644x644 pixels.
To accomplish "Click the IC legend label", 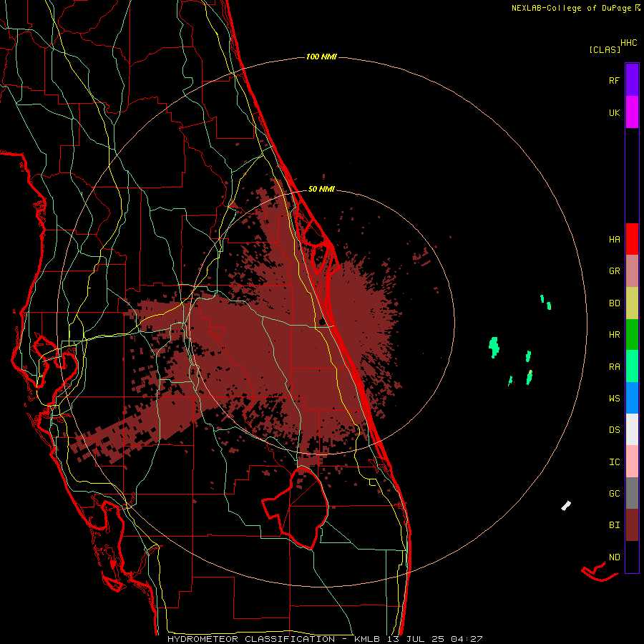I will (x=614, y=462).
